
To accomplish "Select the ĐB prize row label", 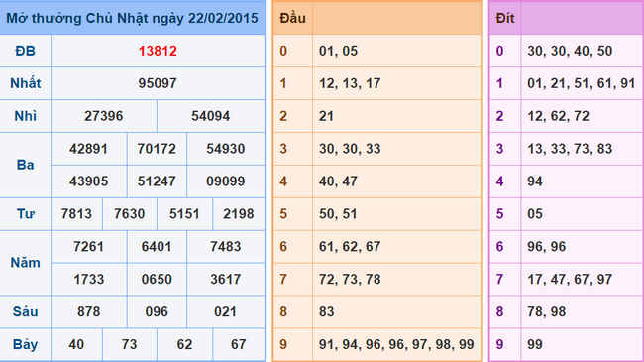I will [x=25, y=51].
